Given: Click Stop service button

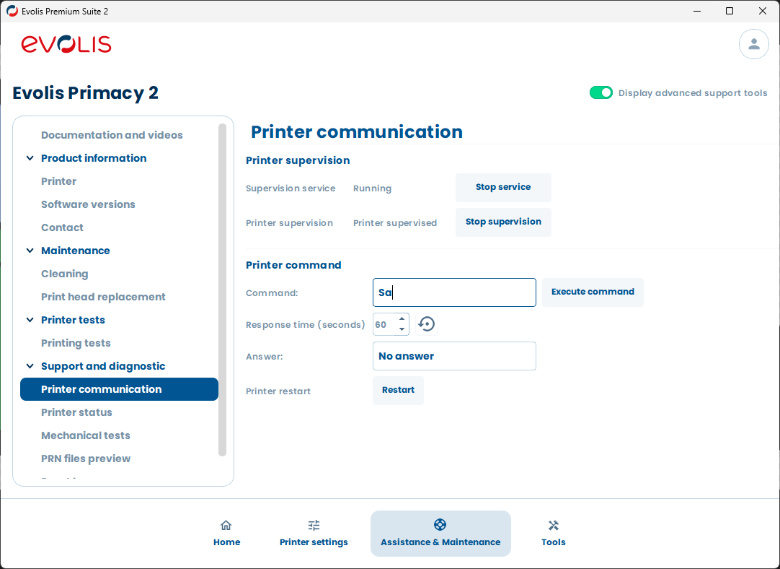Looking at the screenshot, I should [x=503, y=188].
